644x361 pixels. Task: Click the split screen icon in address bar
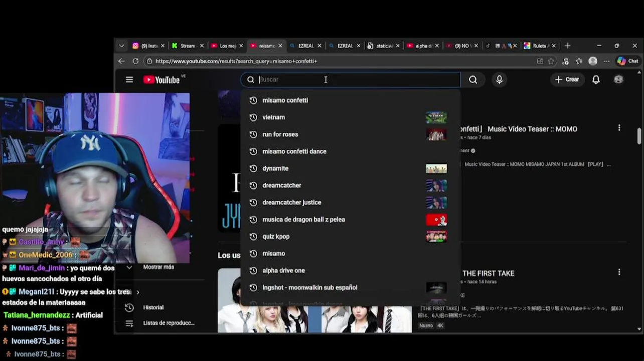540,61
